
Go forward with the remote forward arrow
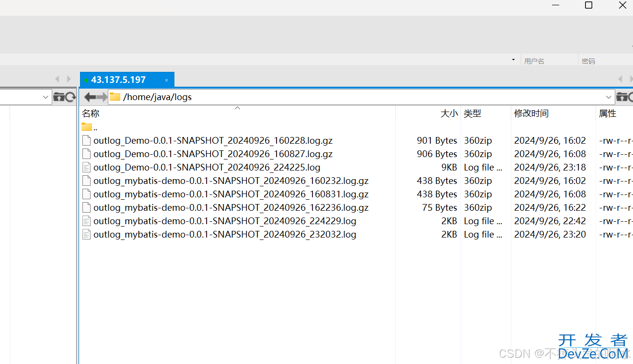102,97
